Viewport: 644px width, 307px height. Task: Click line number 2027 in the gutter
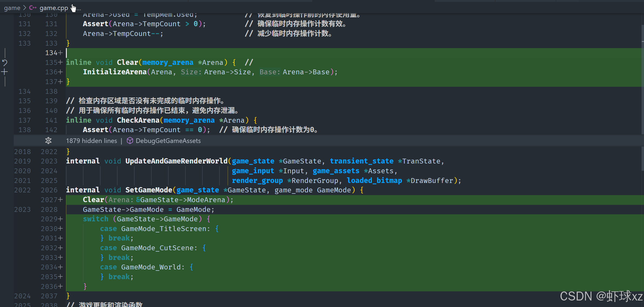tap(49, 200)
